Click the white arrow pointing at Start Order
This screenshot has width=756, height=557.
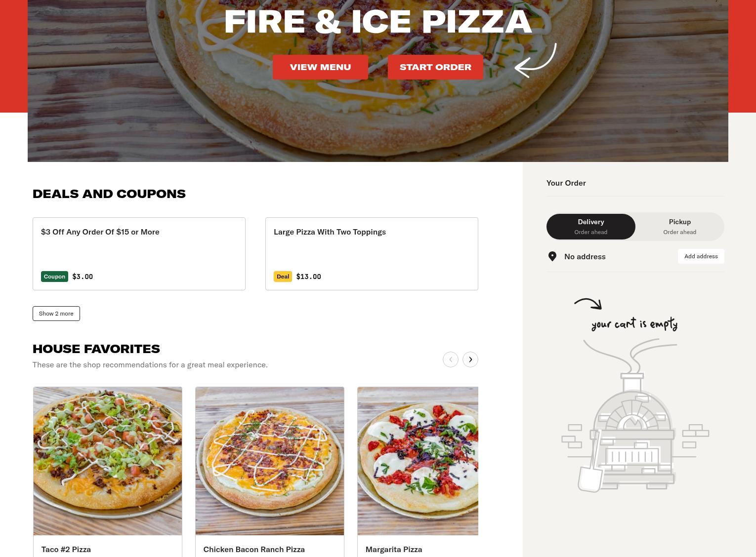(x=536, y=60)
